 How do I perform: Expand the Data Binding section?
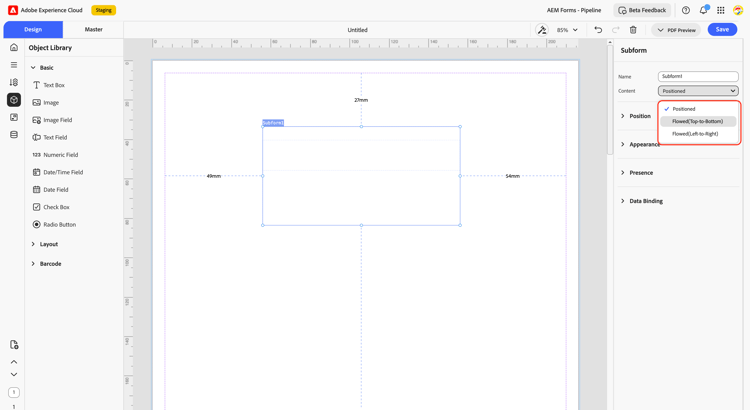point(641,201)
